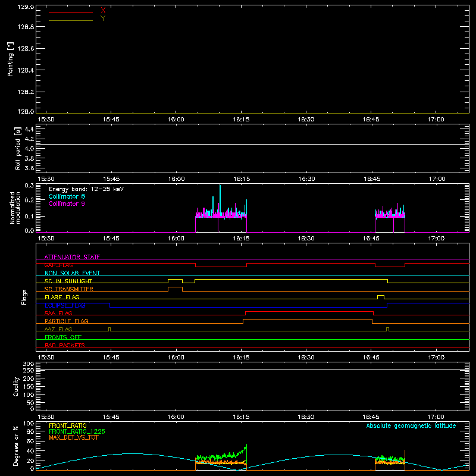Viewport: 476px width, 476px height.
Task: Click the "Normalized modulation" axis title
Action: click(x=15, y=208)
